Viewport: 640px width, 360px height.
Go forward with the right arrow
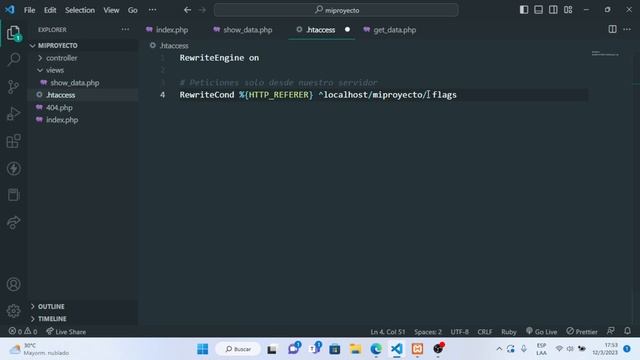[202, 10]
